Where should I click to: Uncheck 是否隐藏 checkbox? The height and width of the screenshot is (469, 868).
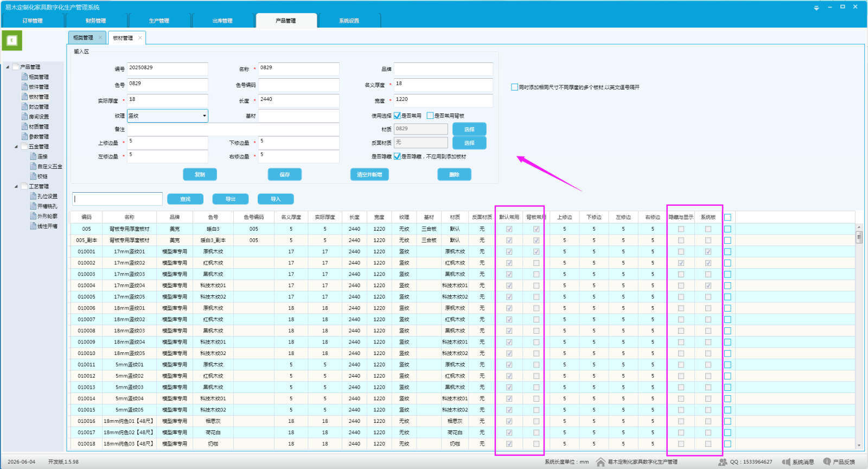click(397, 156)
